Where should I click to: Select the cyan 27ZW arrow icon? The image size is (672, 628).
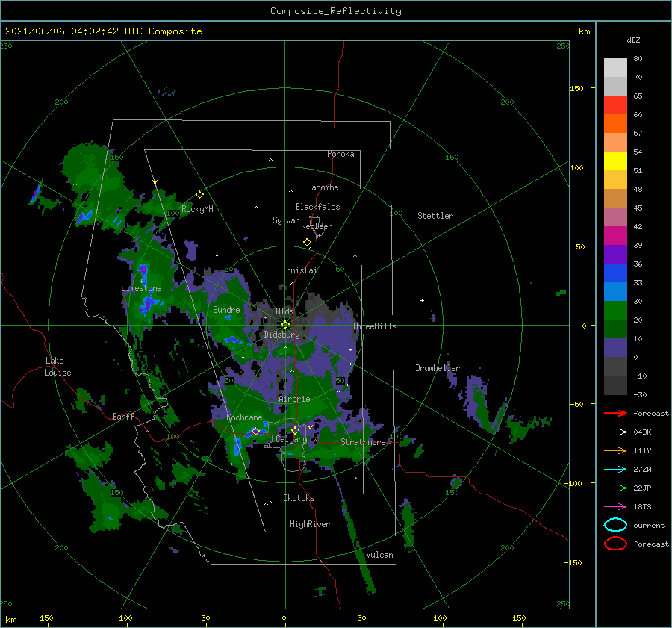[615, 470]
